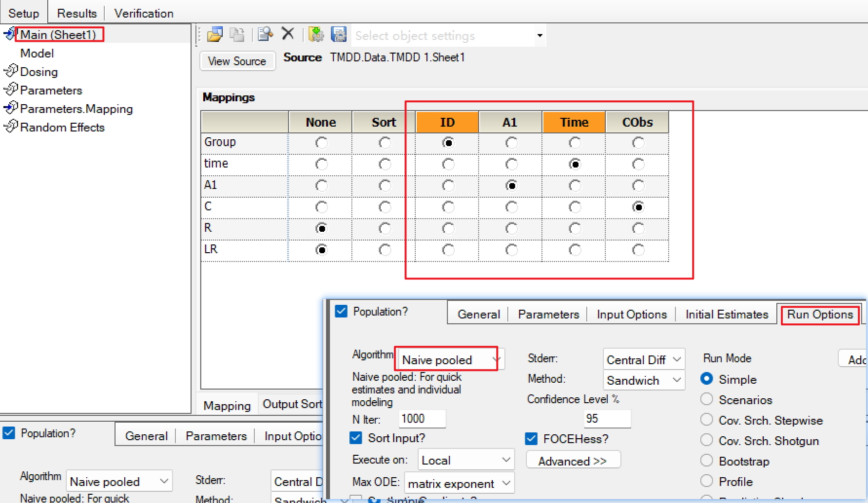The image size is (868, 503).
Task: Select the Scenarios run mode
Action: 707,399
